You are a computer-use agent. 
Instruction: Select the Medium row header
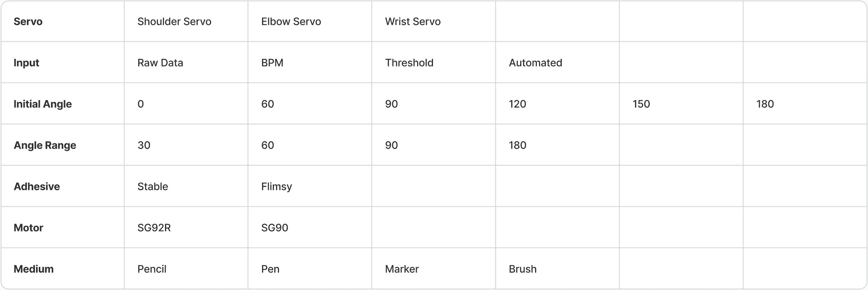pos(33,269)
